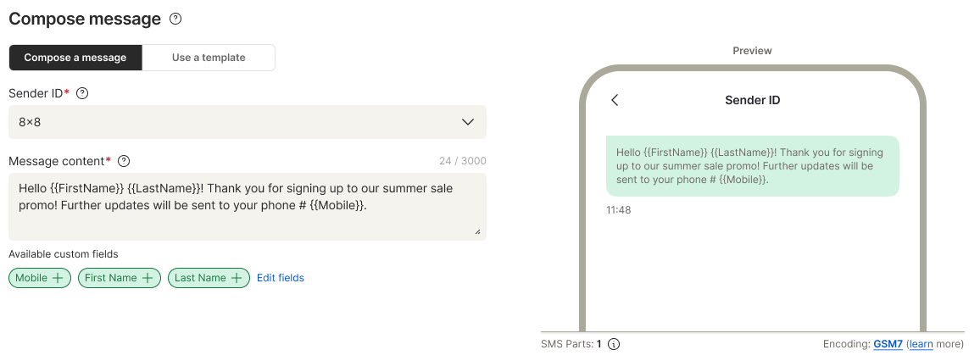
Task: Click plus icon on Mobile field chip
Action: (58, 278)
